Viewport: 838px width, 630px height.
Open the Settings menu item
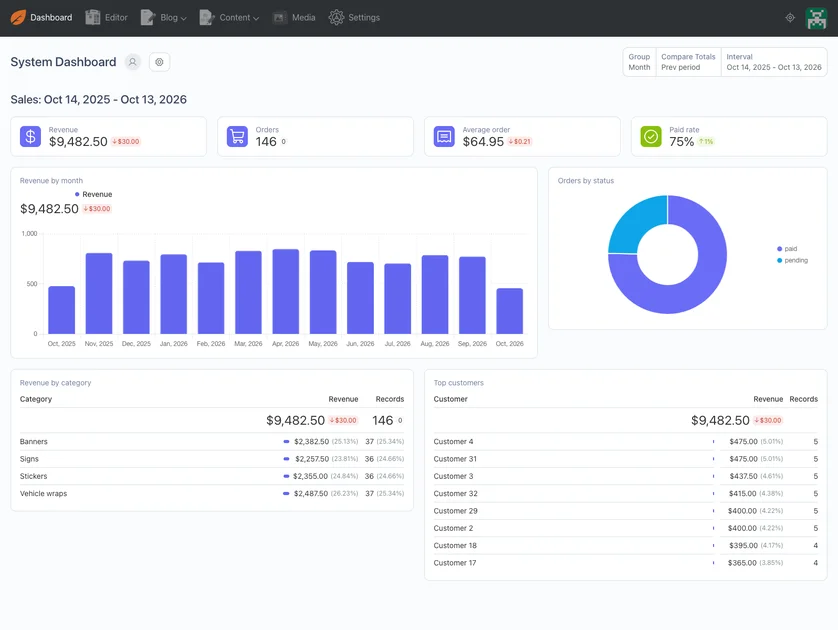[364, 18]
